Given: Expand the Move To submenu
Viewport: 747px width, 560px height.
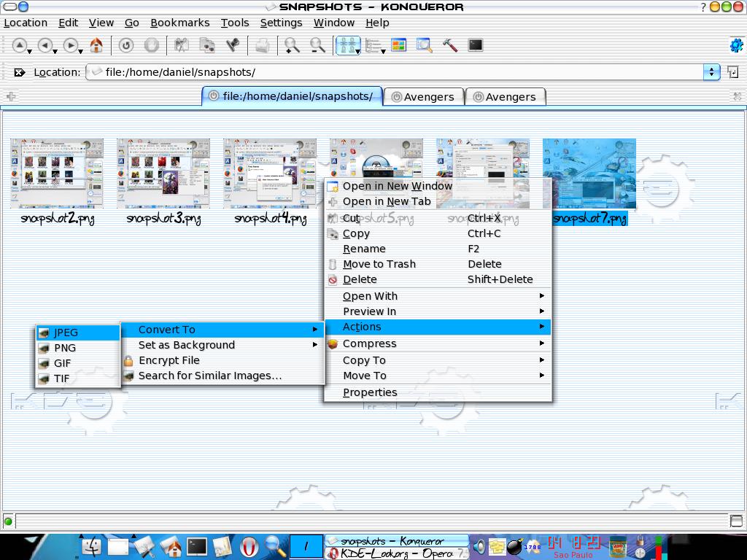Looking at the screenshot, I should pos(438,376).
